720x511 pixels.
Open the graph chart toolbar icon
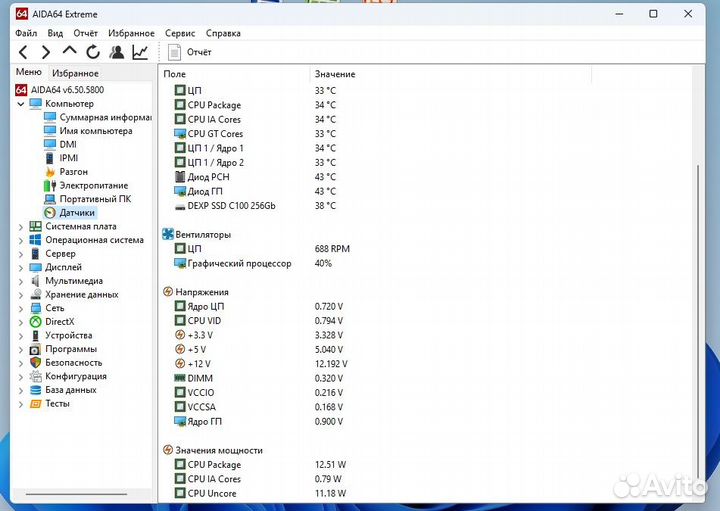140,52
